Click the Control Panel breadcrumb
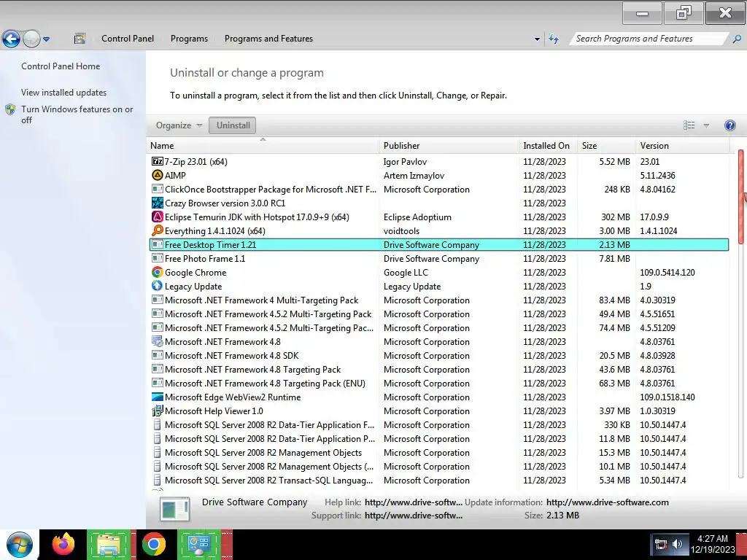Viewport: 747px width, 560px height. [x=128, y=39]
